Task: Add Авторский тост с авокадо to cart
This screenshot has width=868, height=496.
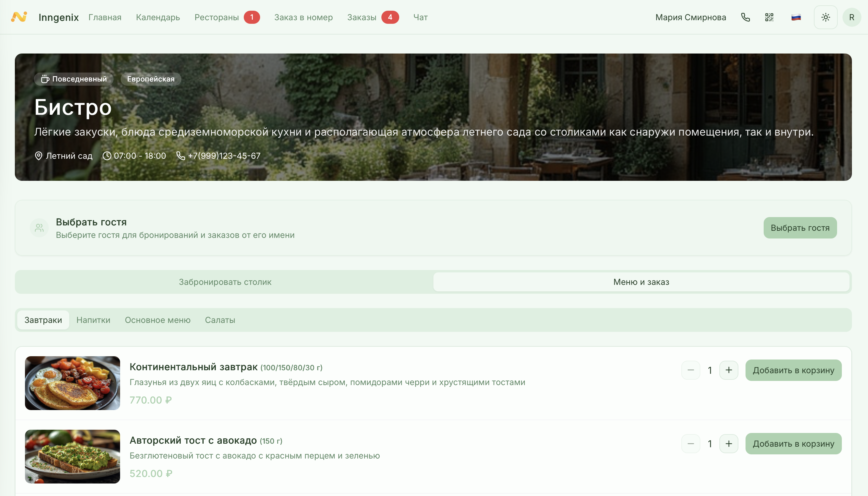Action: click(793, 444)
